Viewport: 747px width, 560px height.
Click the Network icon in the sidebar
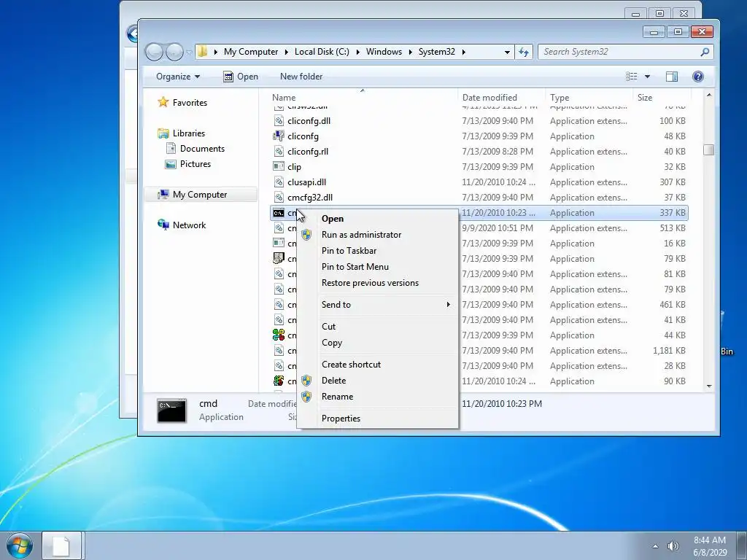pos(163,225)
